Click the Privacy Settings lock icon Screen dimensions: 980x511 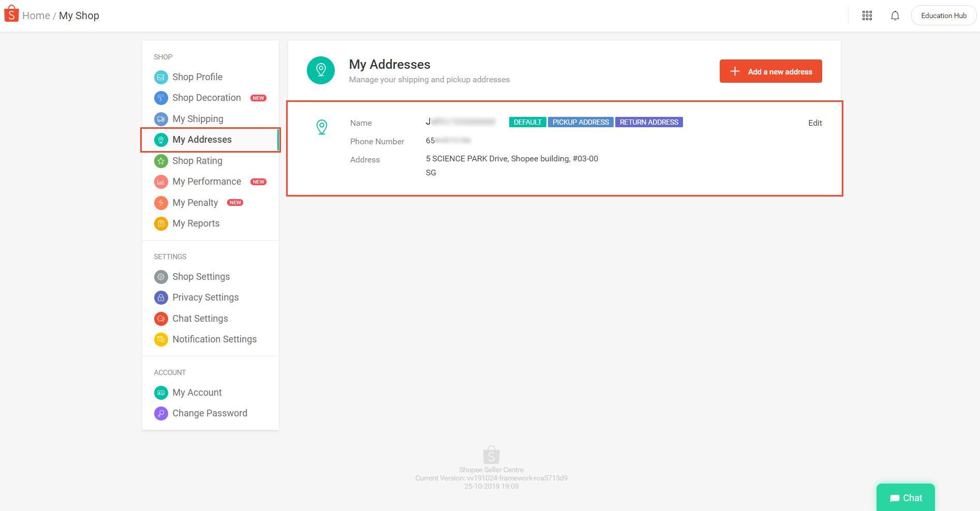click(x=161, y=297)
